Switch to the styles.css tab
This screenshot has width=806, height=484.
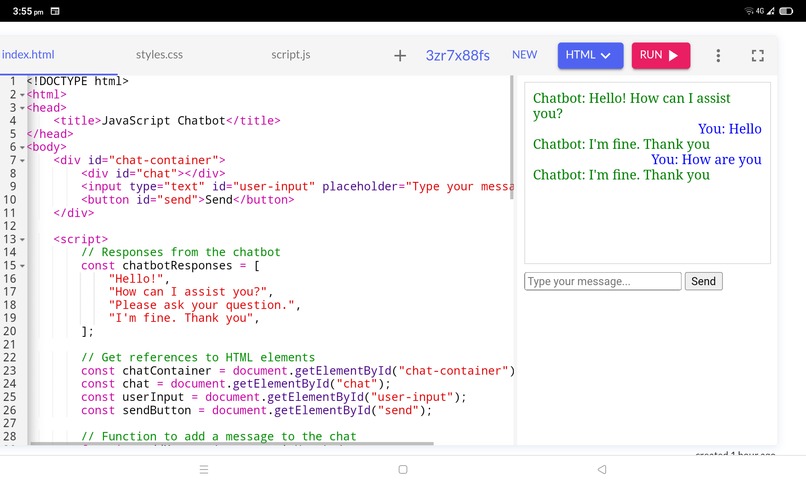pos(159,54)
